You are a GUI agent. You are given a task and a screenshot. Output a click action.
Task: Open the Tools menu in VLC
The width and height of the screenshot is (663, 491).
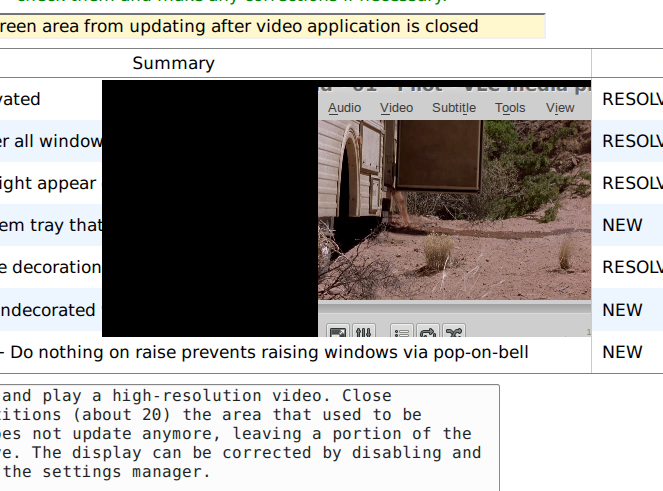510,108
